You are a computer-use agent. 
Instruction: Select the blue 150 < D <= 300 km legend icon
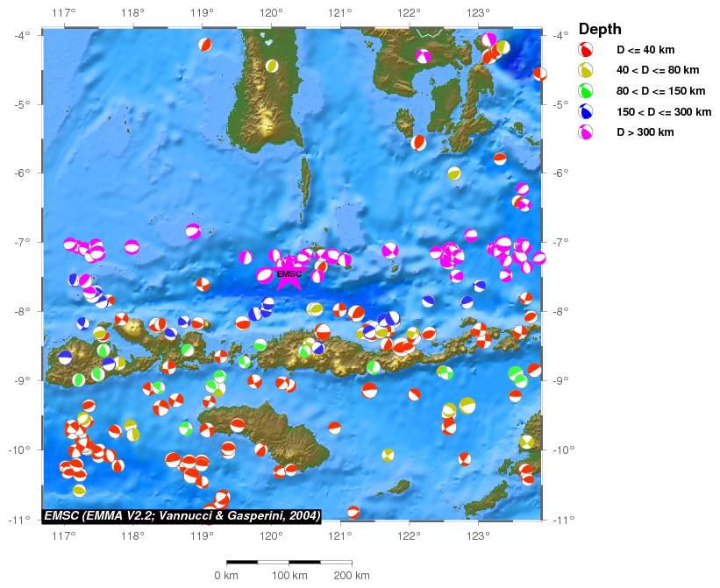[586, 112]
